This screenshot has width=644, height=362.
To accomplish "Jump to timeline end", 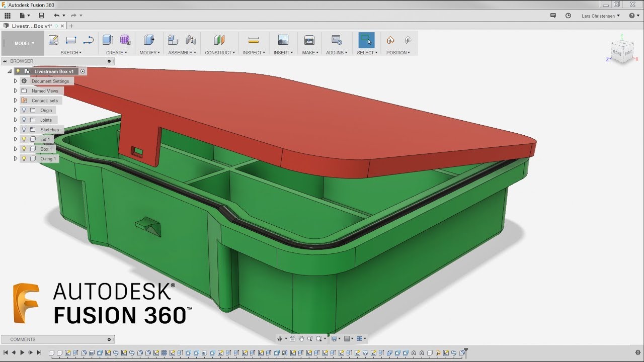I will coord(39,352).
